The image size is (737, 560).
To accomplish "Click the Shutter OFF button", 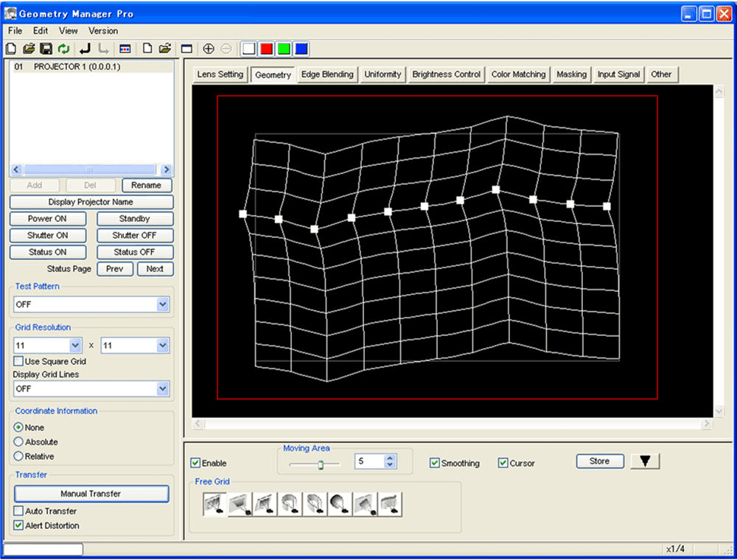I will pyautogui.click(x=135, y=236).
